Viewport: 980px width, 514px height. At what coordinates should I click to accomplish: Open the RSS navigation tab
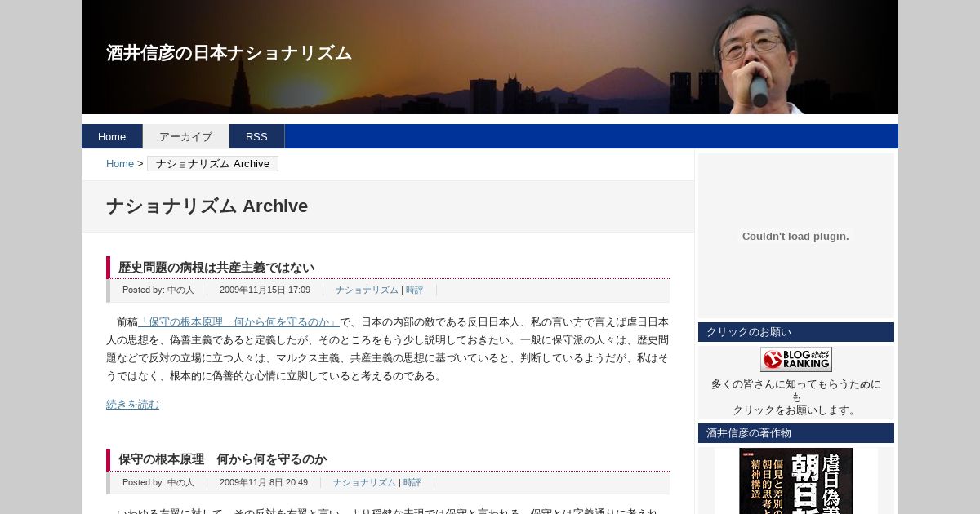pyautogui.click(x=256, y=136)
